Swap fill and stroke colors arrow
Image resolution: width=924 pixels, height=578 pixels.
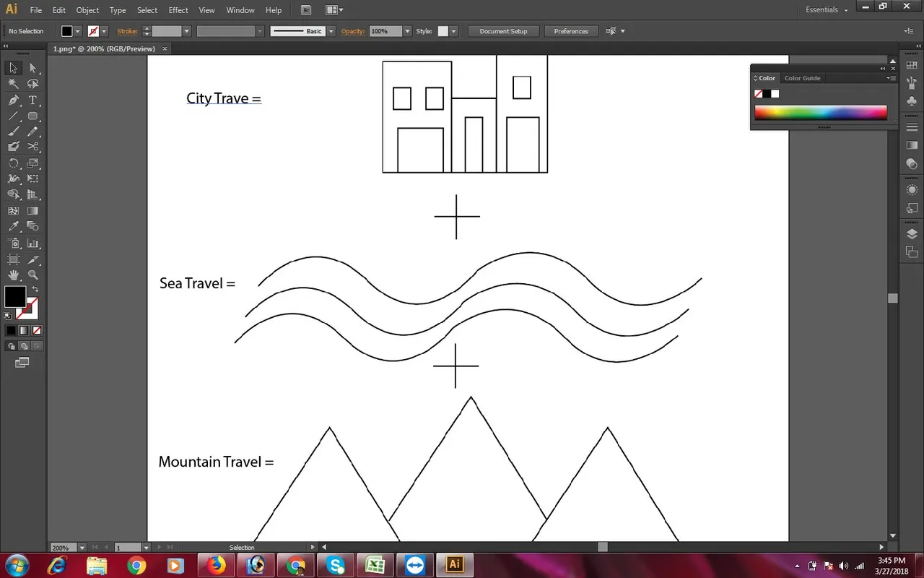[35, 289]
